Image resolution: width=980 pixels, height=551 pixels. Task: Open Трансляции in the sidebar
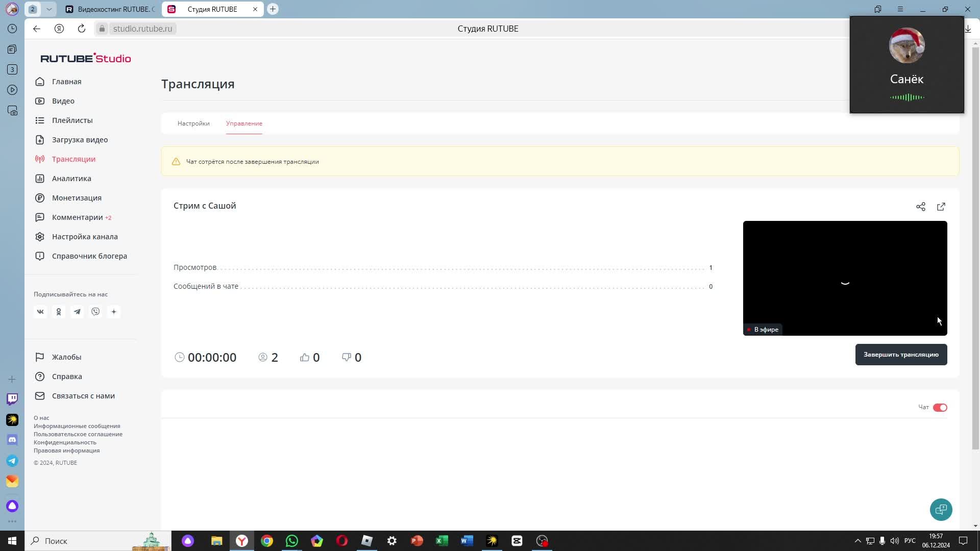point(73,159)
